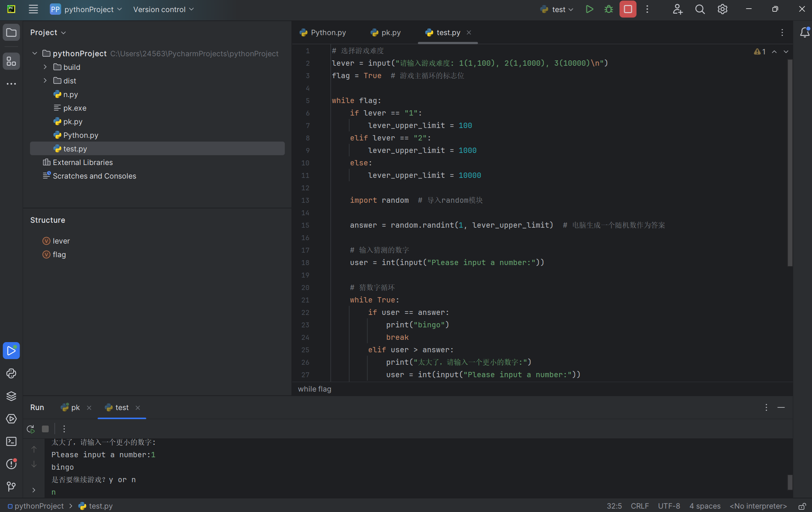812x512 pixels.
Task: Toggle the Structure tool window button
Action: pos(11,61)
